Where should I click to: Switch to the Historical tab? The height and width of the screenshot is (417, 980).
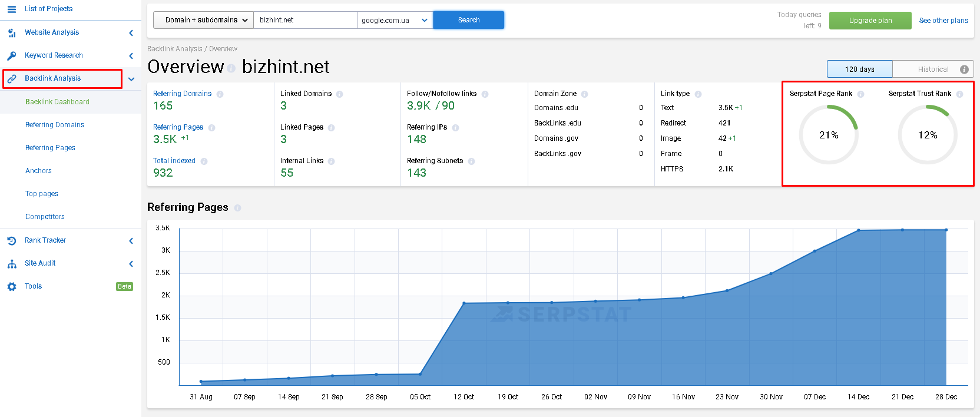(933, 69)
